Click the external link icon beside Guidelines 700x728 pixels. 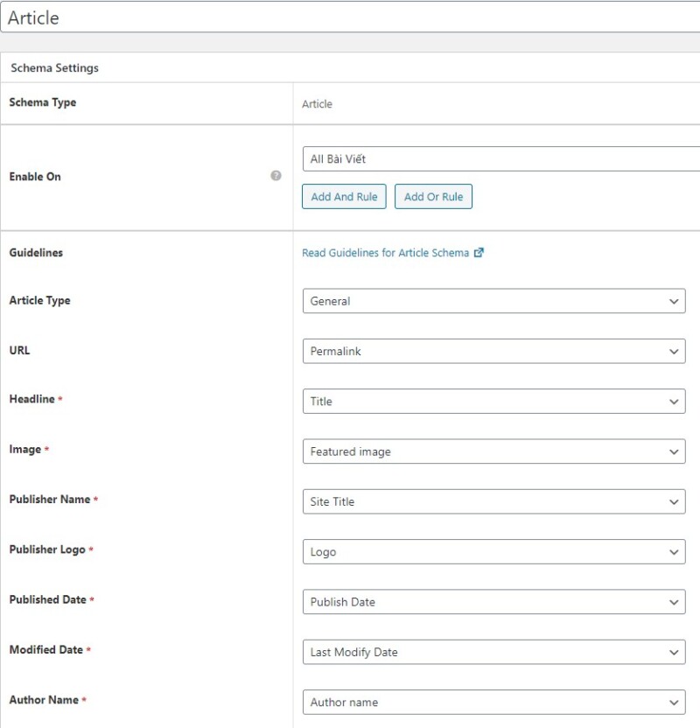pyautogui.click(x=479, y=253)
